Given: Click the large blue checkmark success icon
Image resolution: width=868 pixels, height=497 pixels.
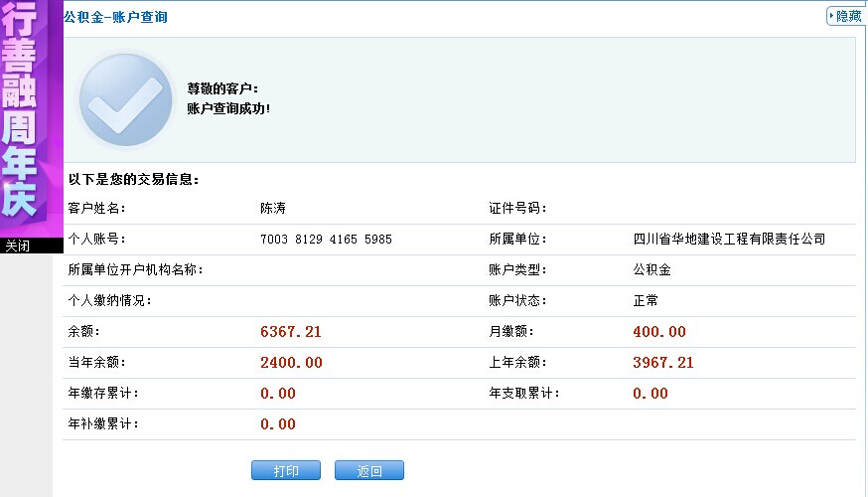Looking at the screenshot, I should coord(126,99).
